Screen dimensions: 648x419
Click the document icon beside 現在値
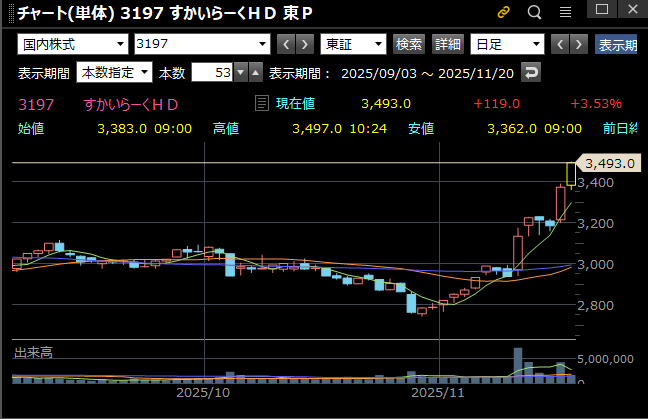click(262, 103)
